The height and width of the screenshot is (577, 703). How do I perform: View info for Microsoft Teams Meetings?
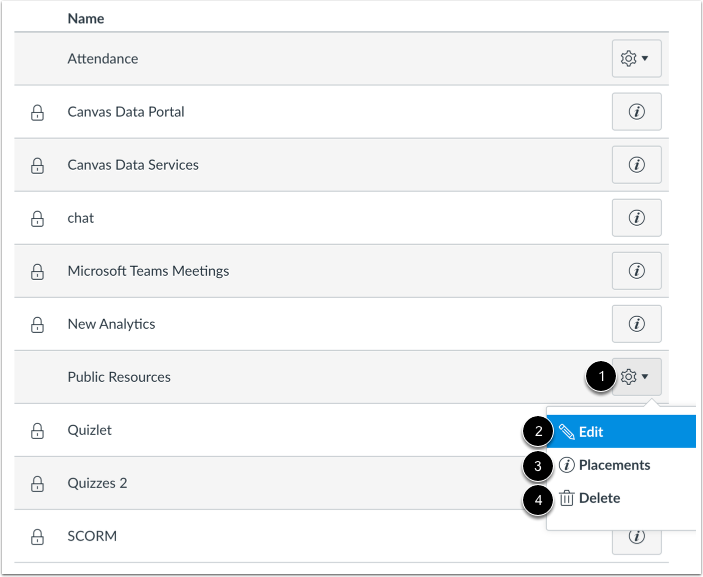(636, 271)
